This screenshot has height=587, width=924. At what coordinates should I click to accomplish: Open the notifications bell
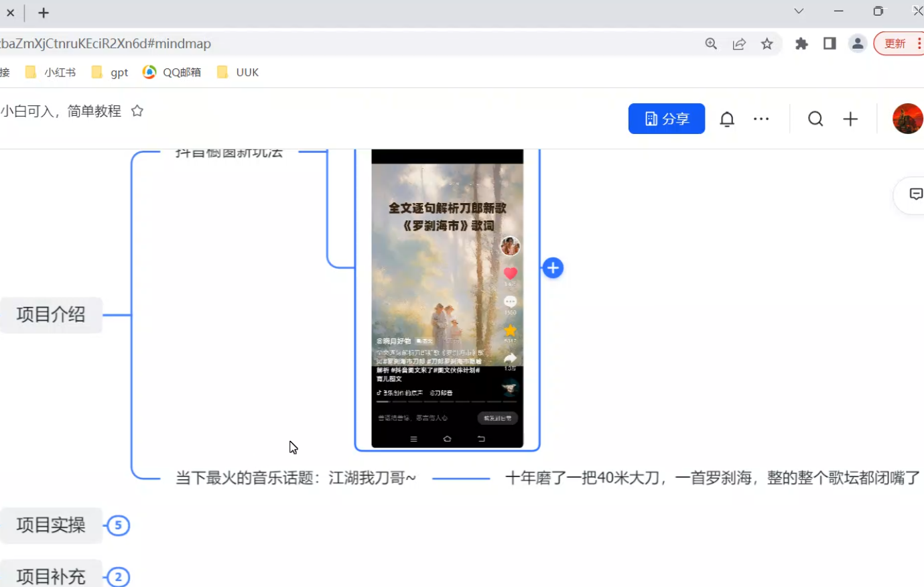(x=727, y=119)
